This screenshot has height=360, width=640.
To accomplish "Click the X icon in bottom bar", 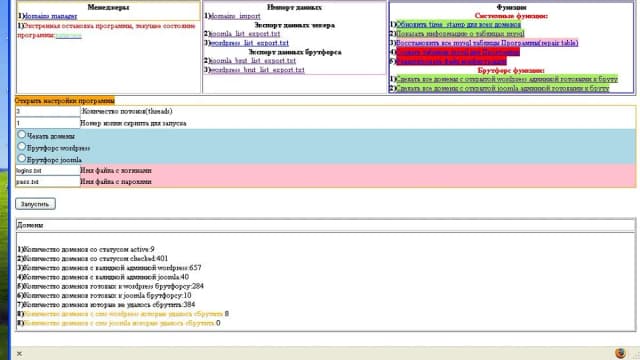I will coord(19,353).
